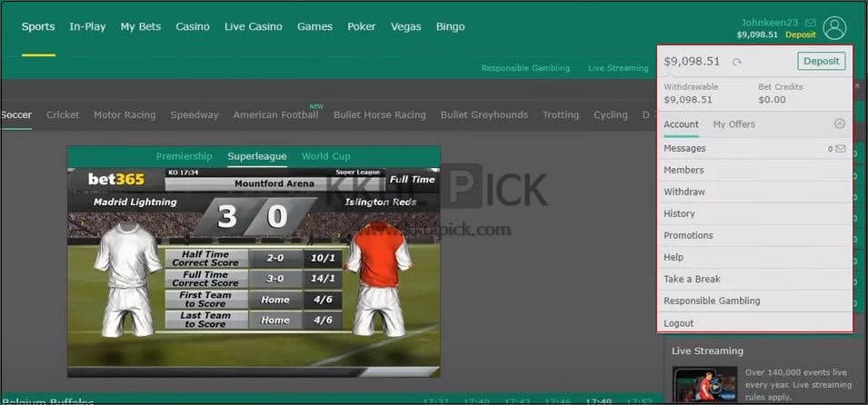
Task: Open the Bingo section
Action: [x=450, y=26]
